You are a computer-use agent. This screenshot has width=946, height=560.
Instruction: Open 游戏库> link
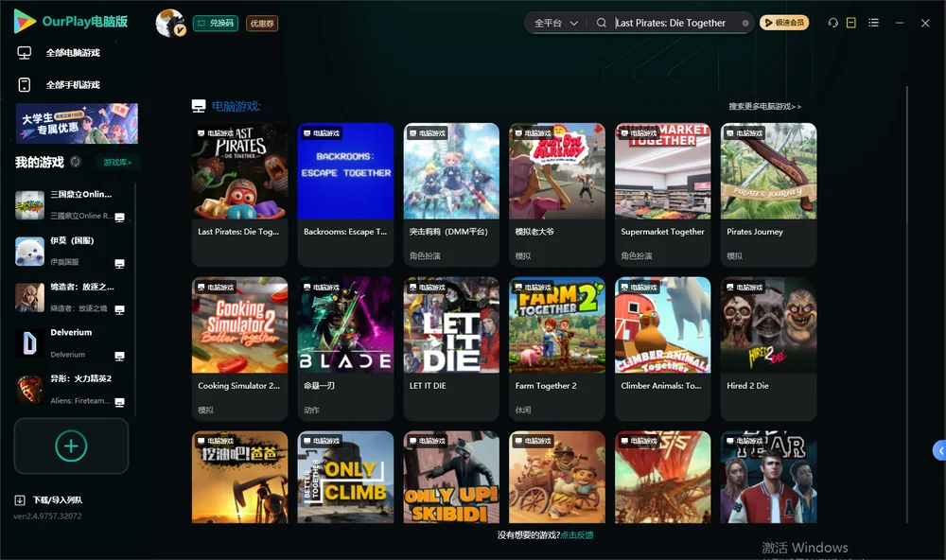[117, 163]
